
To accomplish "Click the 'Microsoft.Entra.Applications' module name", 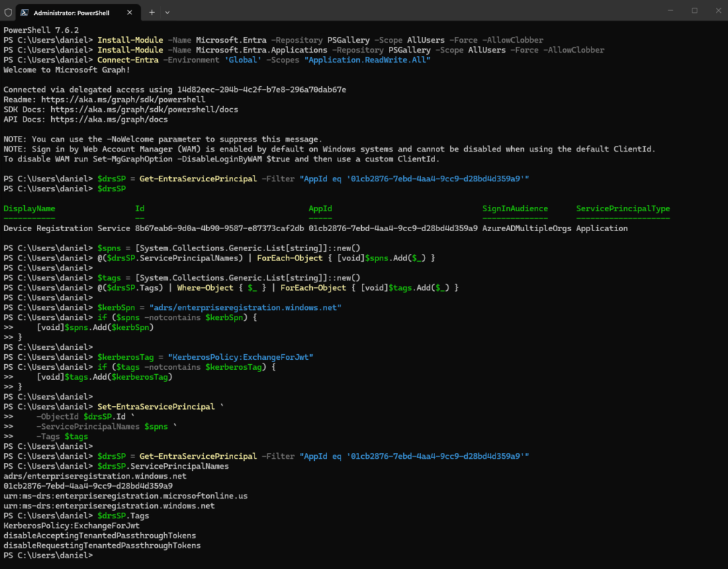I will click(262, 50).
